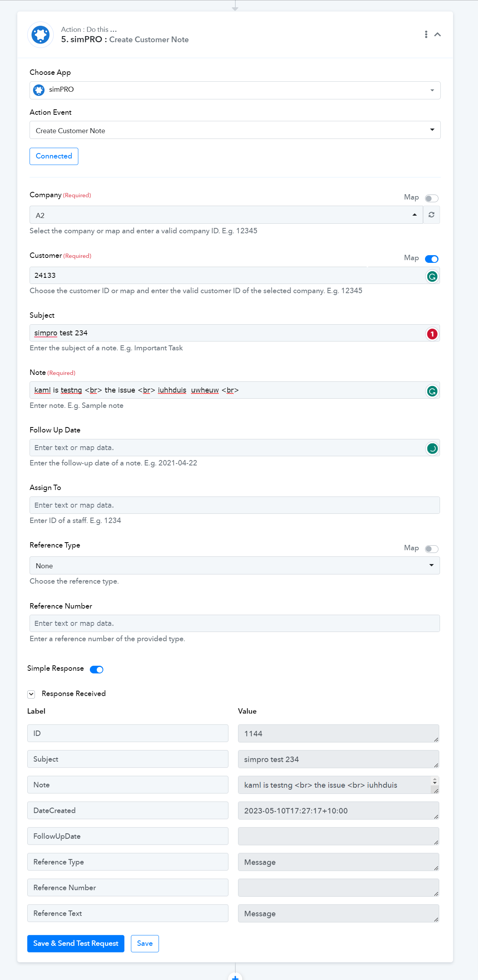478x980 pixels.
Task: Open the three-dot options menu
Action: (x=426, y=35)
